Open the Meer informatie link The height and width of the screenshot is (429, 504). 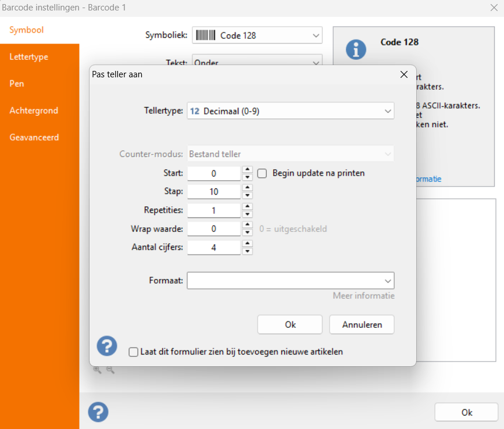pyautogui.click(x=363, y=296)
